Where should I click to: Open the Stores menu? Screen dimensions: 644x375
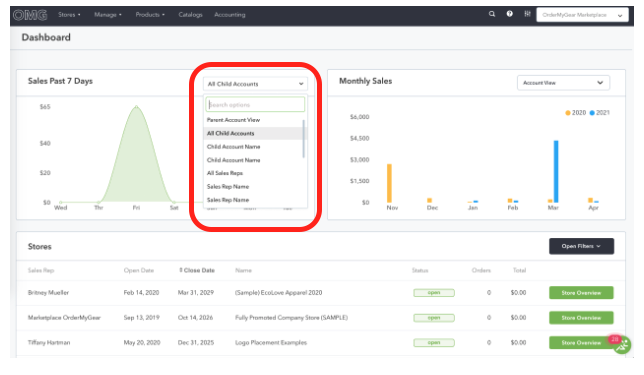(x=69, y=15)
